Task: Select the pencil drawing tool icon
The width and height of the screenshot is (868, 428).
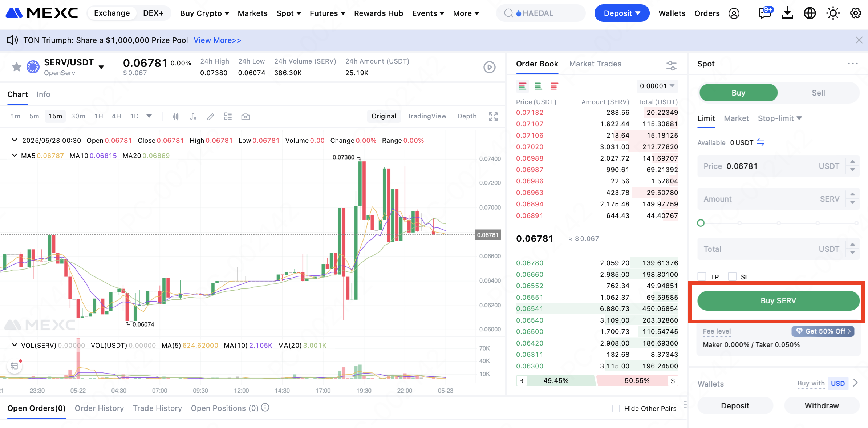Action: [210, 117]
